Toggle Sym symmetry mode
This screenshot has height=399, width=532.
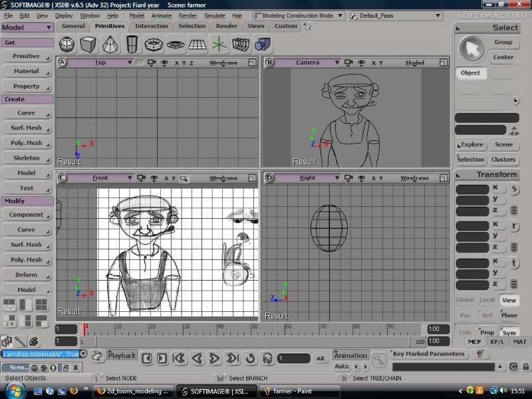tap(509, 332)
